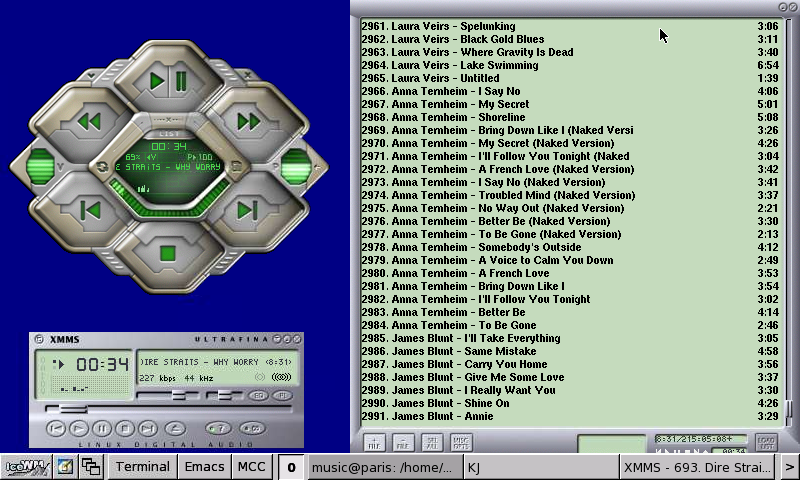
Task: Click XMMS stop button
Action: [x=124, y=428]
